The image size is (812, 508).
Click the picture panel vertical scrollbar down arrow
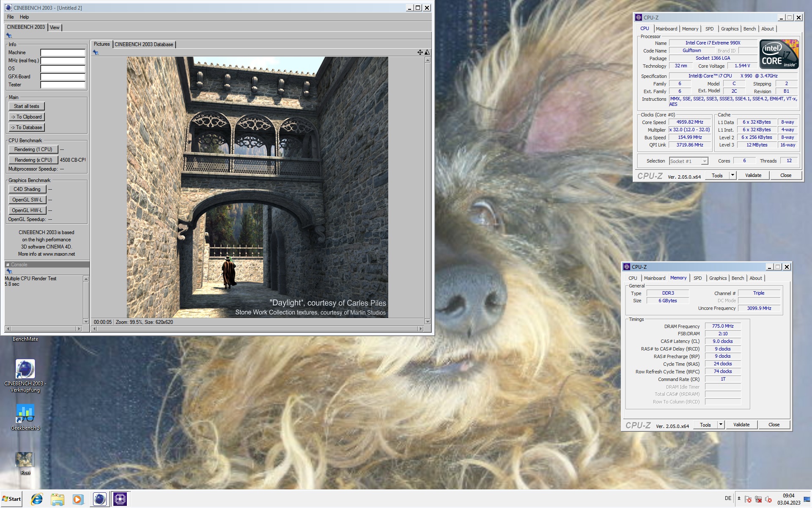point(428,322)
